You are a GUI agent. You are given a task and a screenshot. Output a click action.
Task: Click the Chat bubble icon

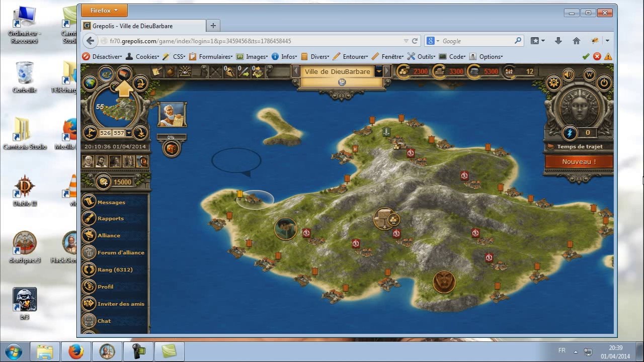point(89,320)
